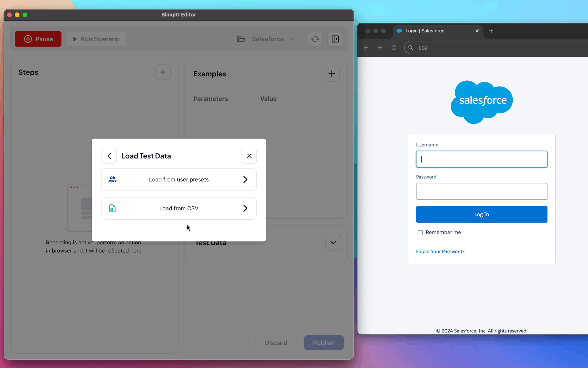The width and height of the screenshot is (588, 368).
Task: Click the Steps panel heading
Action: point(28,72)
